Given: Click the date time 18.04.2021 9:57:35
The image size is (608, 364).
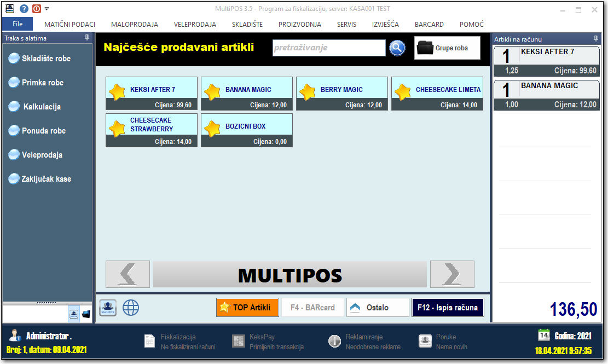Looking at the screenshot, I should click(563, 351).
